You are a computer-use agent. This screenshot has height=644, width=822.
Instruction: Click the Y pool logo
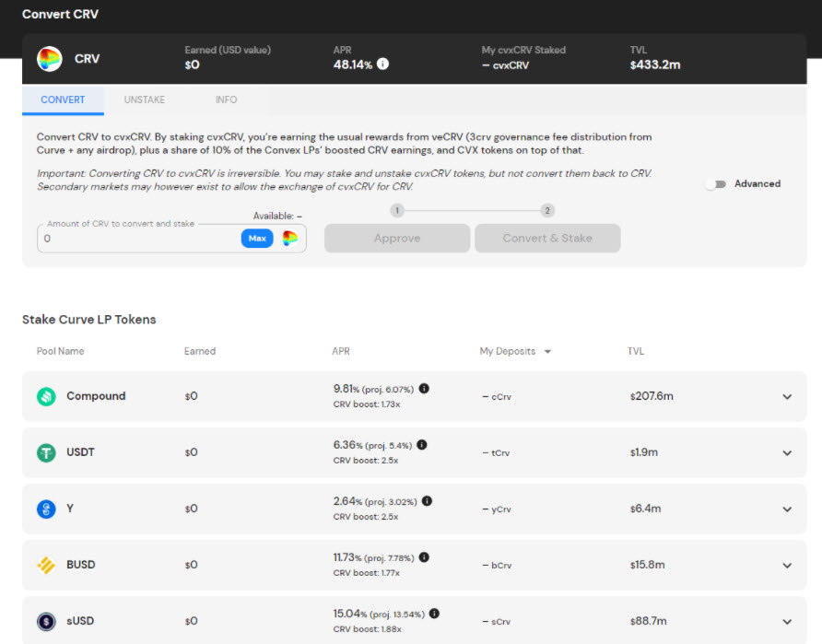click(x=46, y=509)
